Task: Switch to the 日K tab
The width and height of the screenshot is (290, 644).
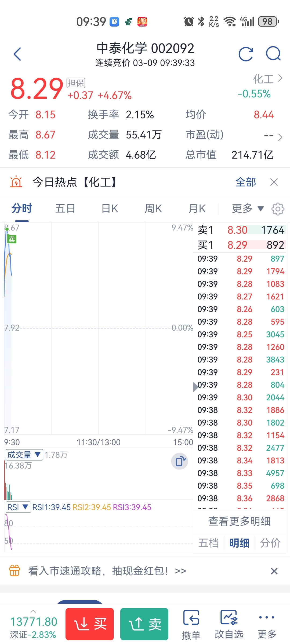Action: (110, 208)
